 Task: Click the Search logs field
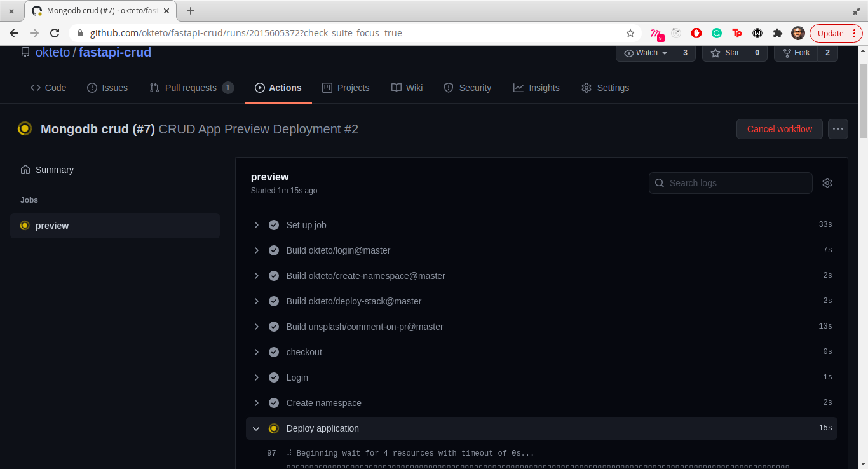coord(731,183)
